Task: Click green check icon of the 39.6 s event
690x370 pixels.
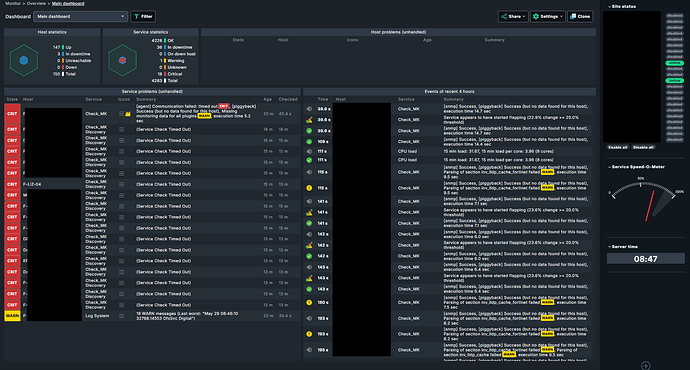Action: click(309, 131)
